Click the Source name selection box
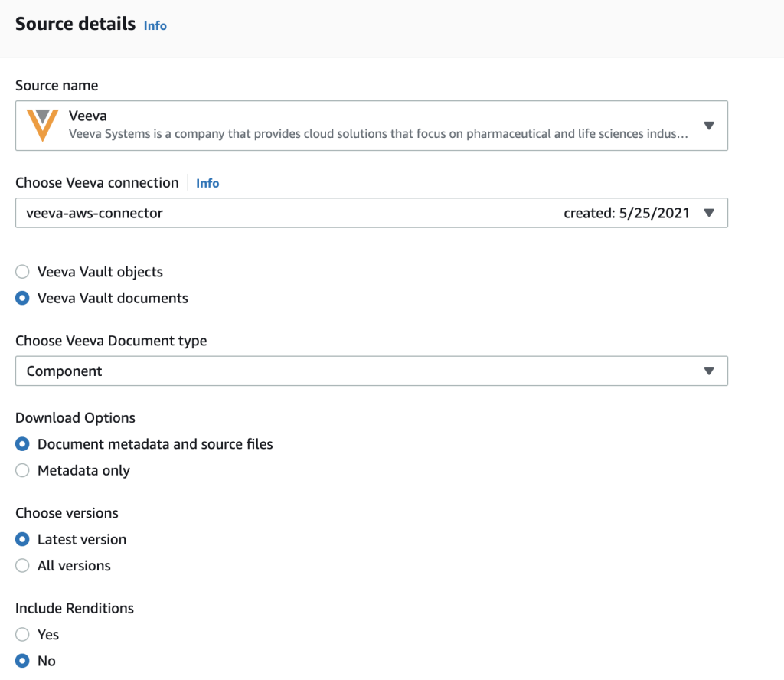784x680 pixels. point(306,125)
